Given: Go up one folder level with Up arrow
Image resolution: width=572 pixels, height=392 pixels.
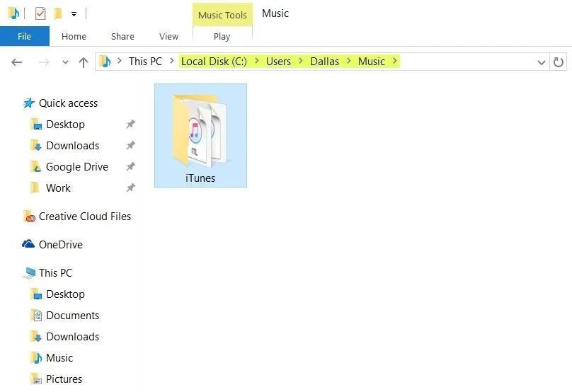Looking at the screenshot, I should coord(84,62).
